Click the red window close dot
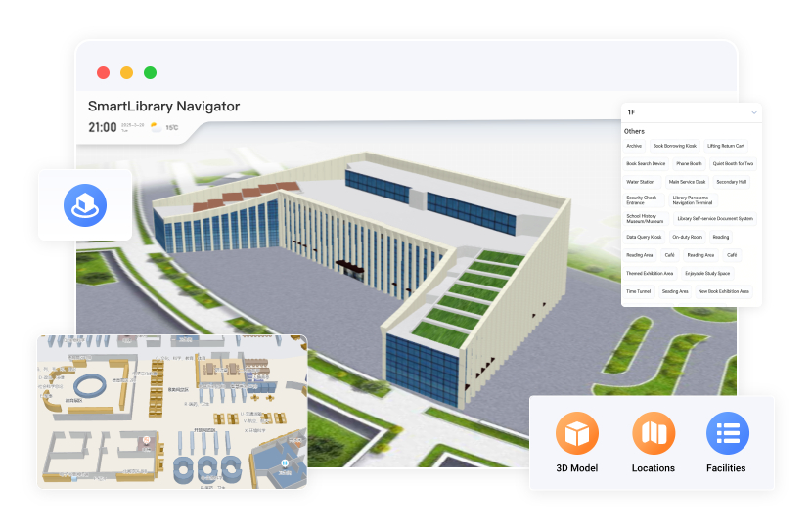 [x=103, y=72]
